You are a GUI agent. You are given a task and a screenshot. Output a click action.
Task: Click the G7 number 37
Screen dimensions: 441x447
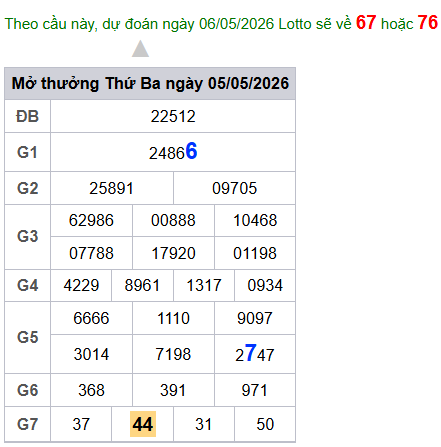pos(81,424)
